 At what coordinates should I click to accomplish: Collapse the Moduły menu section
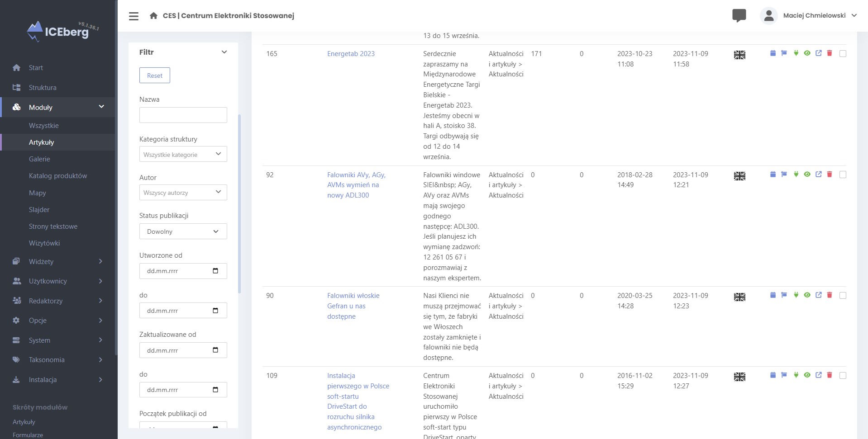101,107
